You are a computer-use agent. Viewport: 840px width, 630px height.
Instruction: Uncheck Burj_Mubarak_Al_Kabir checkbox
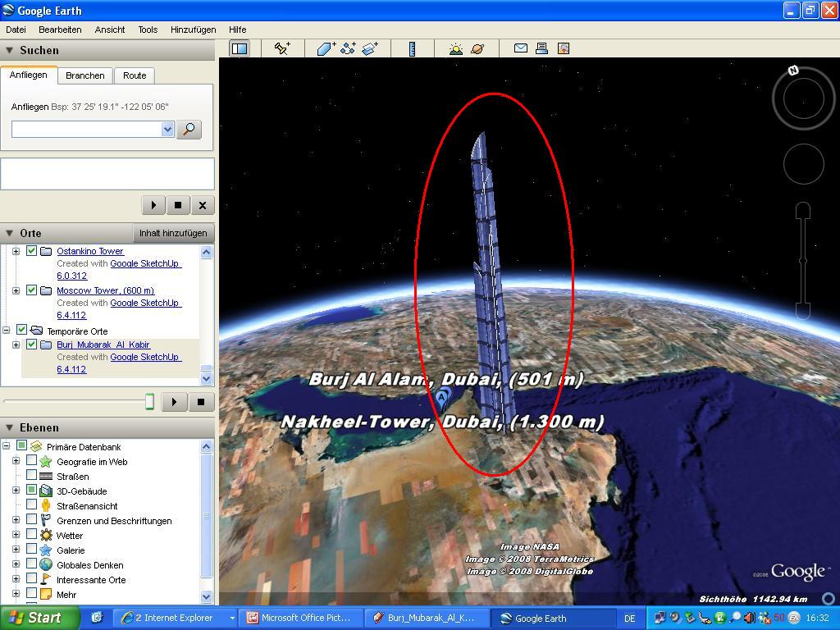click(x=32, y=344)
